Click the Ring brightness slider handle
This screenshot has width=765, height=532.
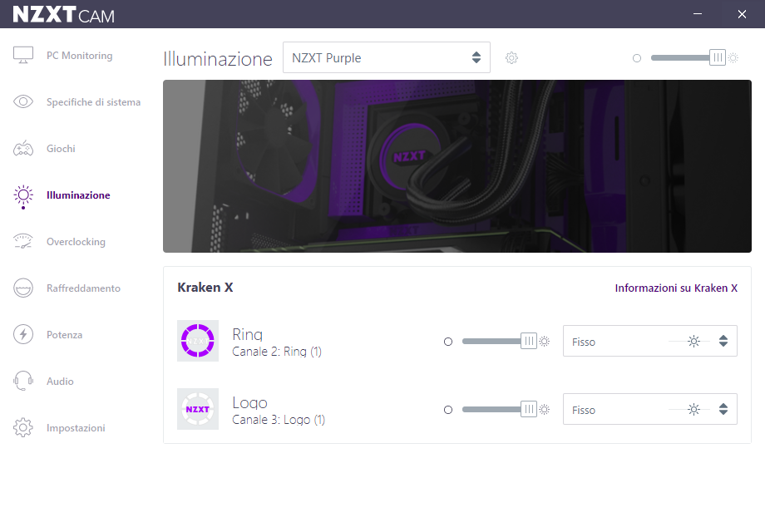click(x=529, y=341)
